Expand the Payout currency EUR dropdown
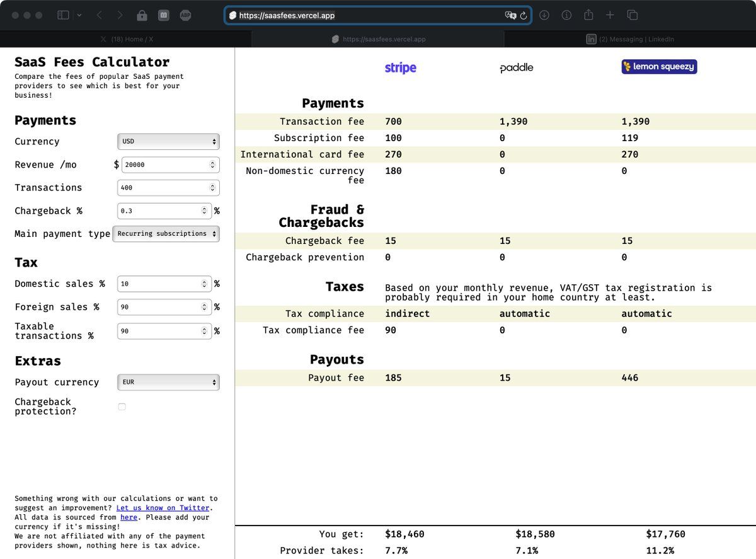This screenshot has height=559, width=756. pyautogui.click(x=168, y=383)
